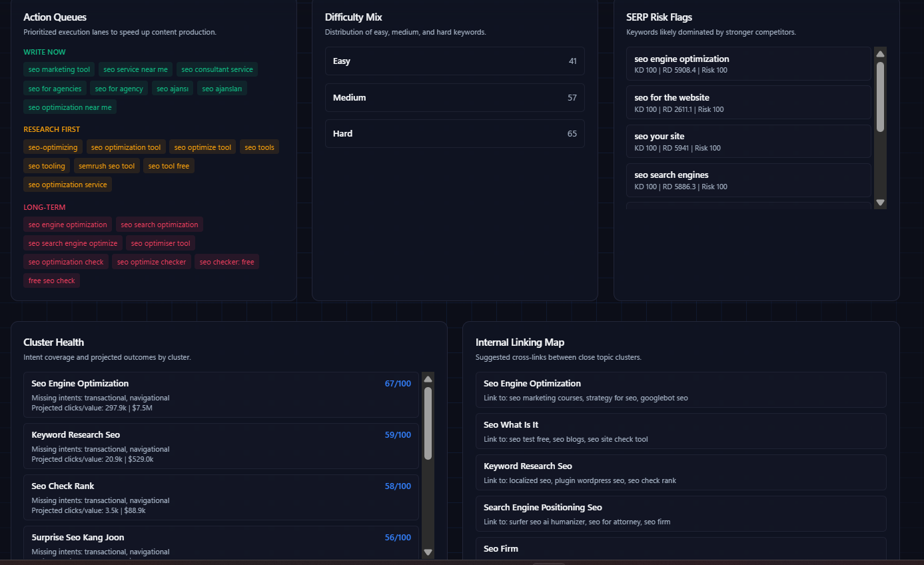
Task: Click the 'seo ajansları' keyword chip
Action: [223, 88]
